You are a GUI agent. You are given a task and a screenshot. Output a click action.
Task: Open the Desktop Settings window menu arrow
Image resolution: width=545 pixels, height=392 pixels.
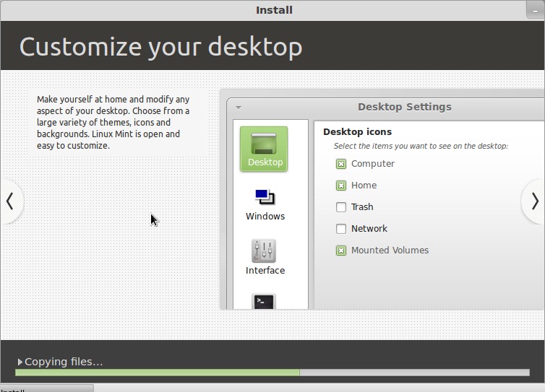[239, 108]
